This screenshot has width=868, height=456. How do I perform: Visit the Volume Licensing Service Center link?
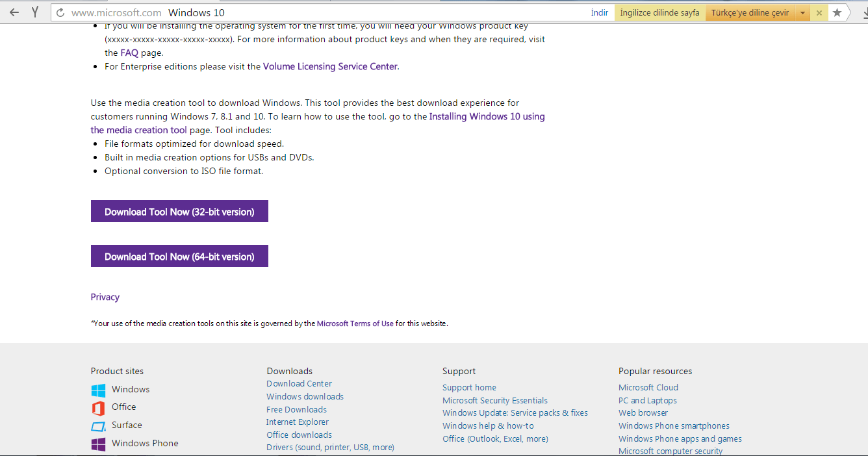(x=330, y=66)
